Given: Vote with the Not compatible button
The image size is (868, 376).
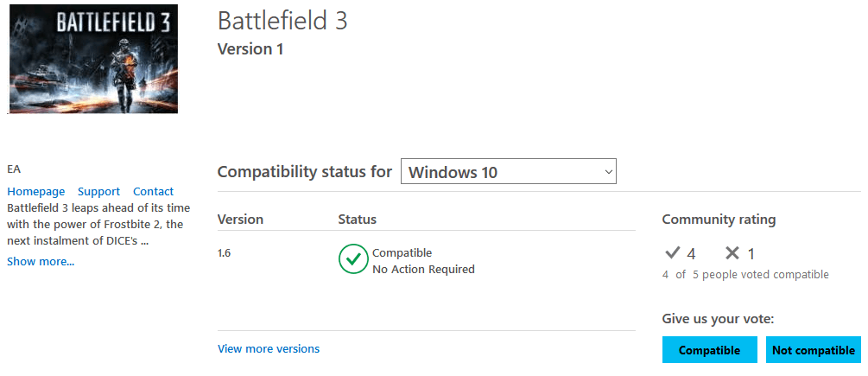Looking at the screenshot, I should click(x=814, y=350).
